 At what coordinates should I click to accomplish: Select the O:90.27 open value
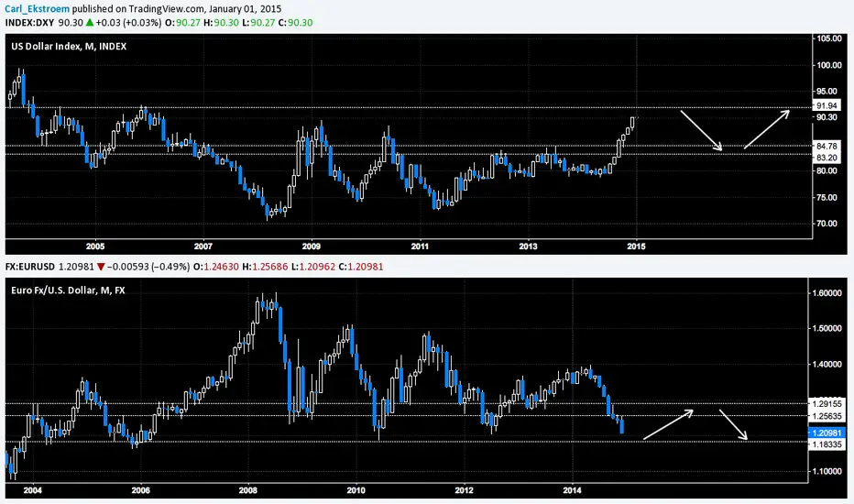pyautogui.click(x=182, y=23)
